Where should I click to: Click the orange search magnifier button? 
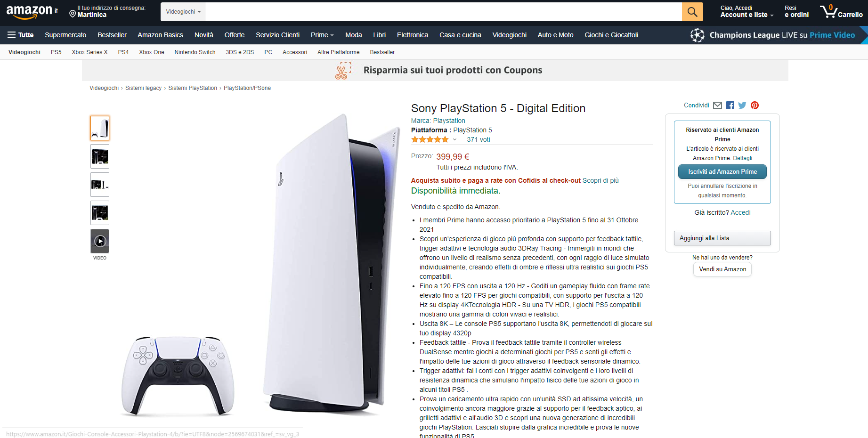[x=692, y=12]
